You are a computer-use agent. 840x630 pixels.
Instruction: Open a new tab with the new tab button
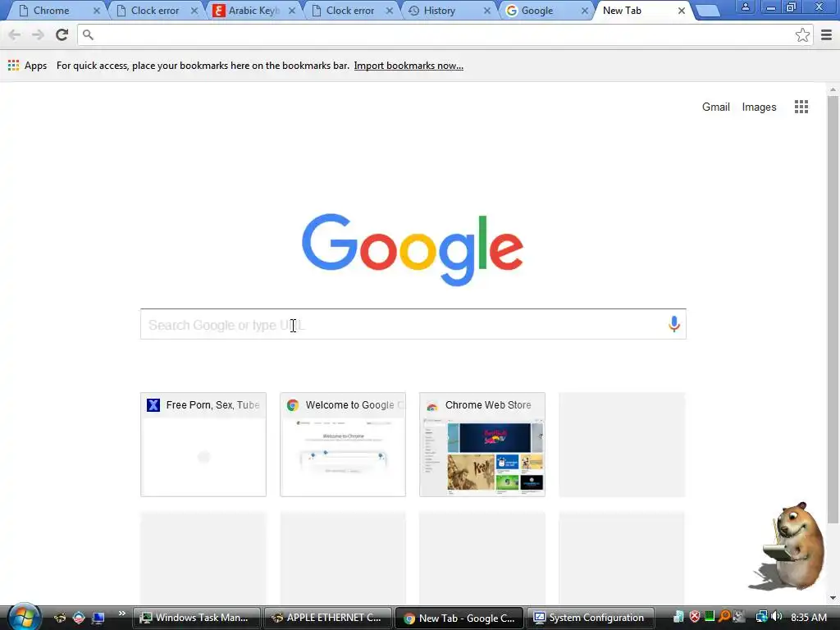(x=708, y=11)
